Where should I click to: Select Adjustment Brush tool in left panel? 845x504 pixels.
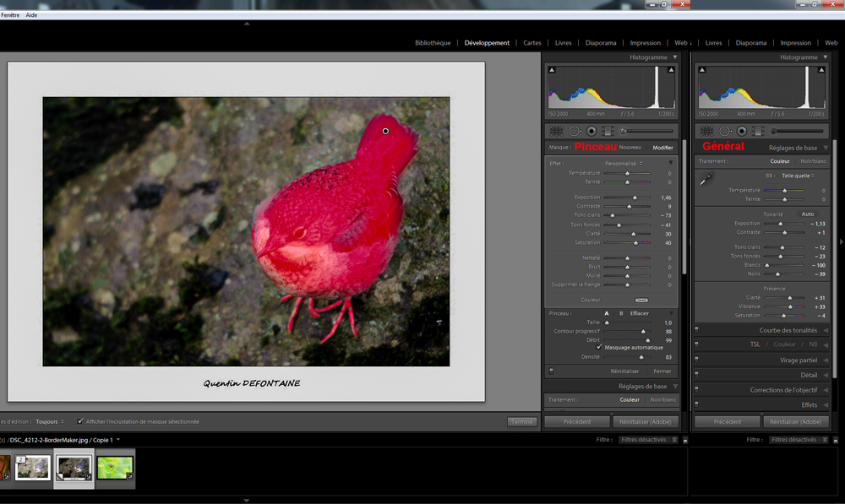tap(646, 131)
